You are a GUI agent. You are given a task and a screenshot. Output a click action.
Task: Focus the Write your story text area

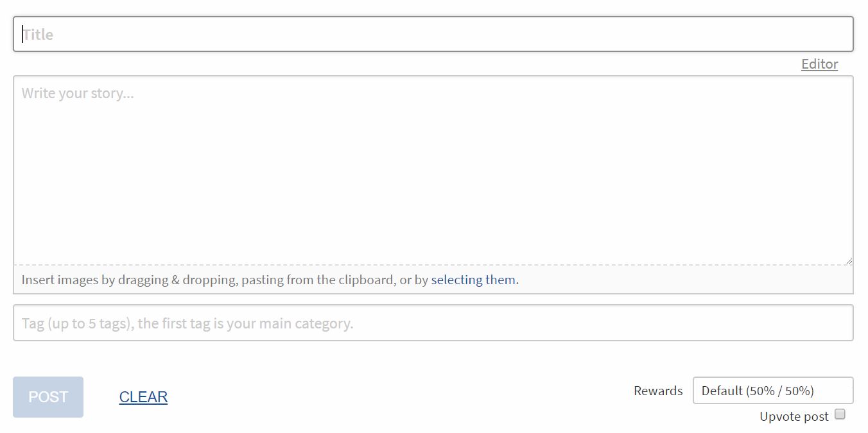(433, 170)
